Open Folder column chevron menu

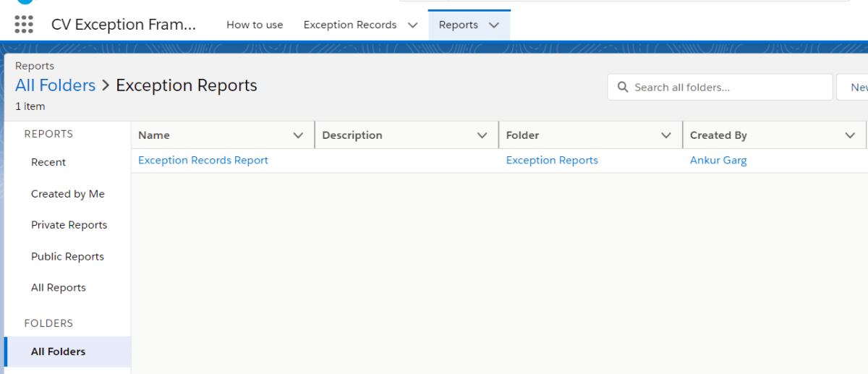[666, 135]
